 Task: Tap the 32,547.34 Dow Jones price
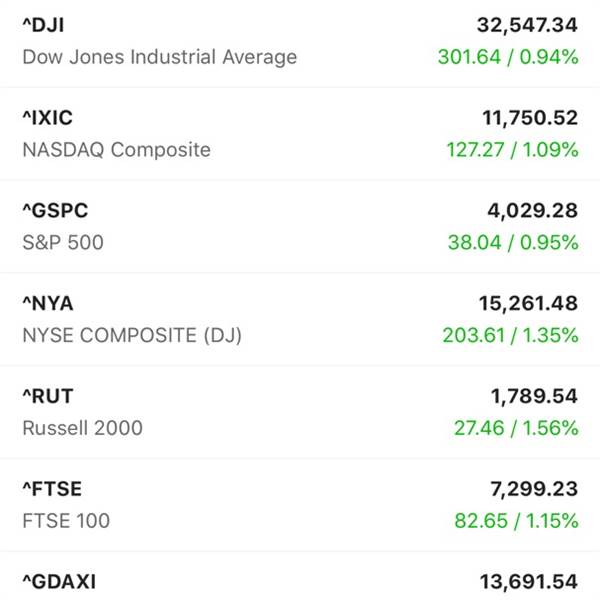(x=527, y=25)
